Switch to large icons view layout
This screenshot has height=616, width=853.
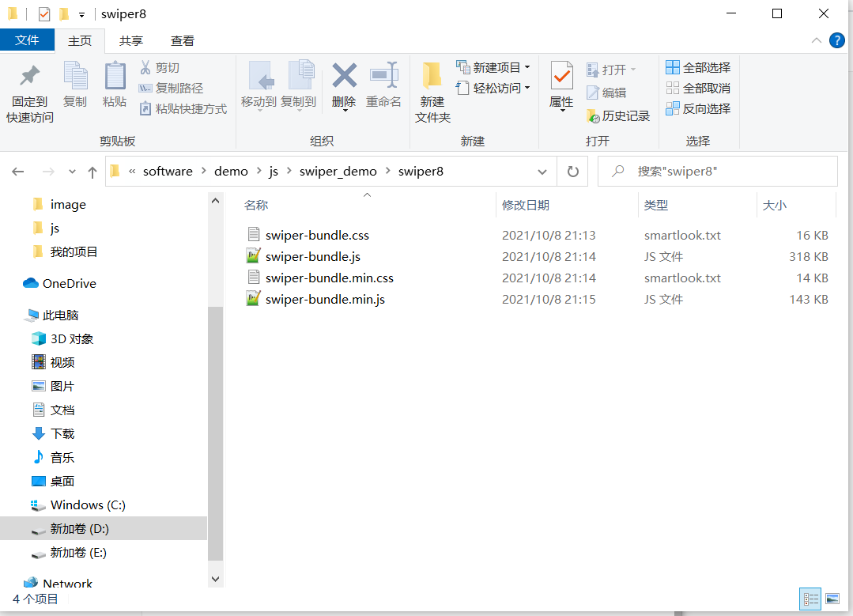click(x=832, y=599)
